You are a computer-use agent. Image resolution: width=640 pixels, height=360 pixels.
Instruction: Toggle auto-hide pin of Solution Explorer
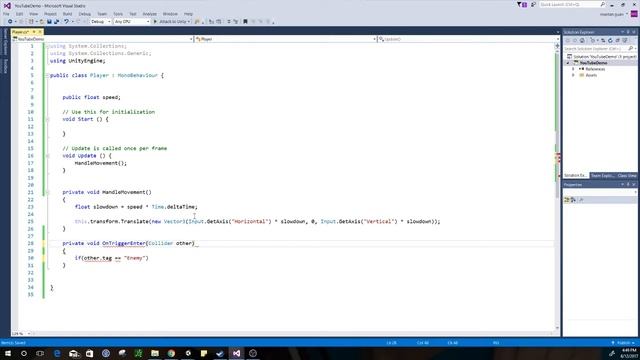point(628,32)
